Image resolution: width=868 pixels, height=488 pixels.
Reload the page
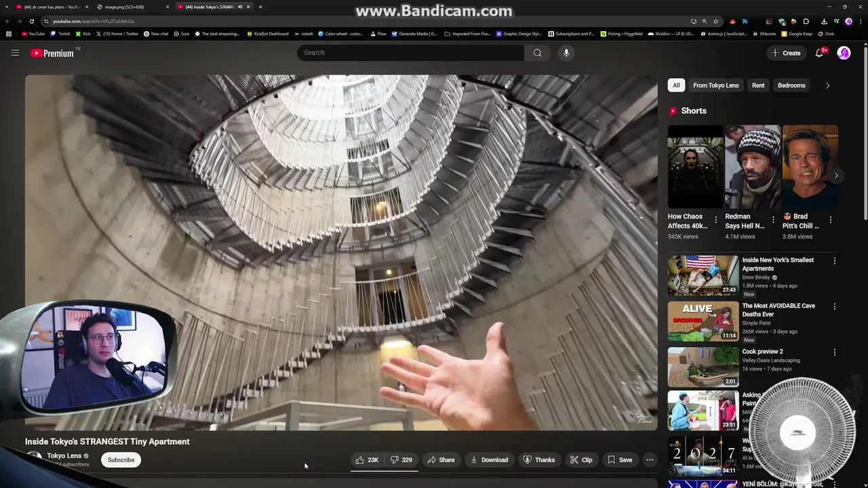click(31, 21)
